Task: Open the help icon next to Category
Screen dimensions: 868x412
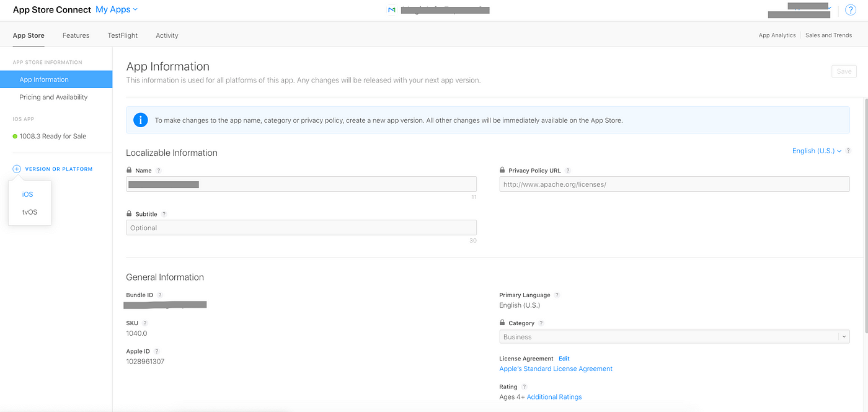Action: [541, 323]
